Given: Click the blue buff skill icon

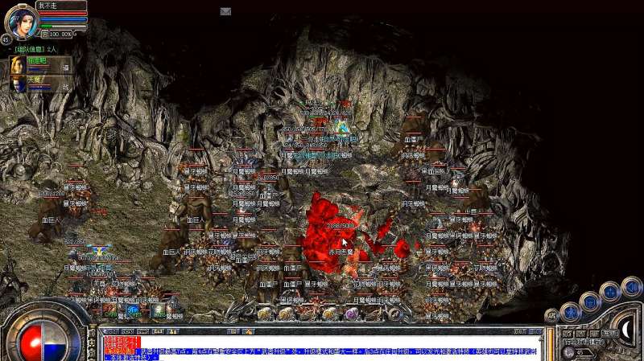Looking at the screenshot, I should [x=134, y=310].
